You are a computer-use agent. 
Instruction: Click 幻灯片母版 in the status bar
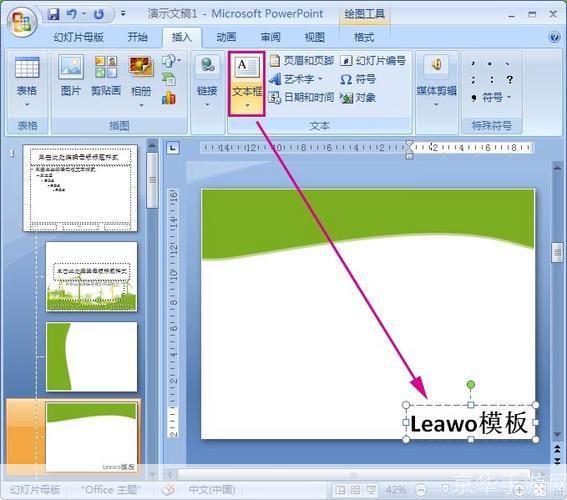pyautogui.click(x=35, y=490)
